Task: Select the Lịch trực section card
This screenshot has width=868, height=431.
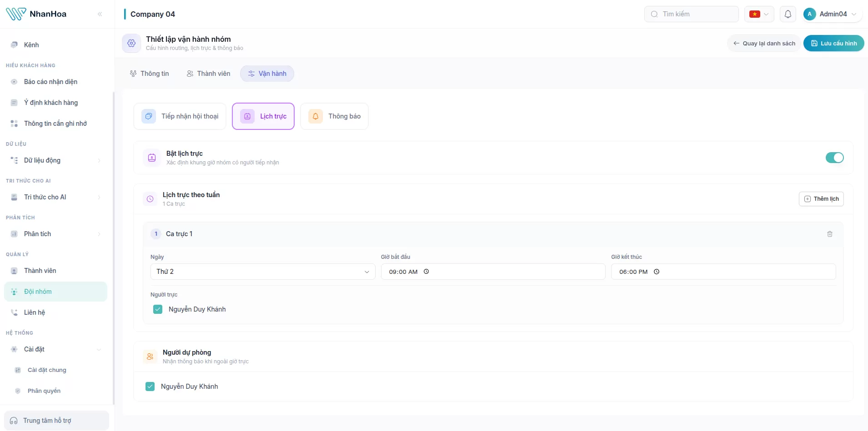Action: point(263,116)
